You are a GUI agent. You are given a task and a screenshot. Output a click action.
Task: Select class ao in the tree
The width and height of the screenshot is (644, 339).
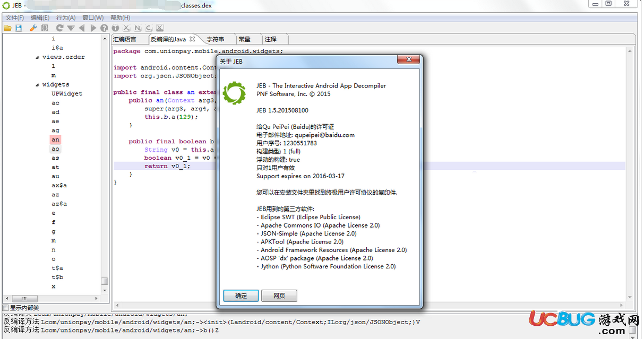click(56, 149)
